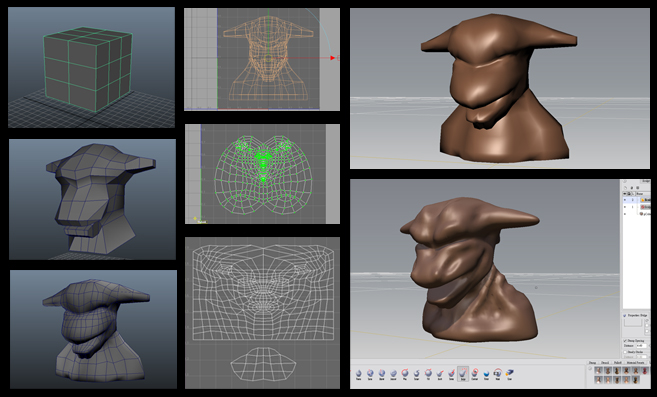Click the subdivided cube in the Maya viewport
Screen dimensions: 657x397
pos(88,69)
